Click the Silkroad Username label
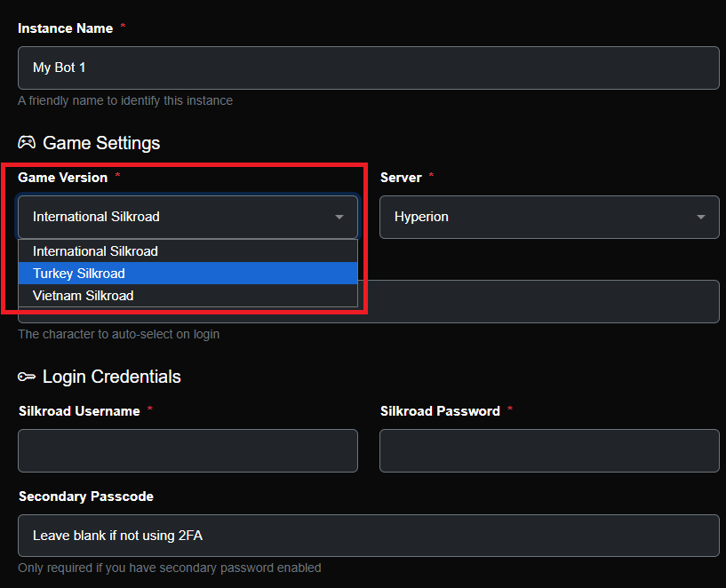The width and height of the screenshot is (726, 588). tap(79, 411)
